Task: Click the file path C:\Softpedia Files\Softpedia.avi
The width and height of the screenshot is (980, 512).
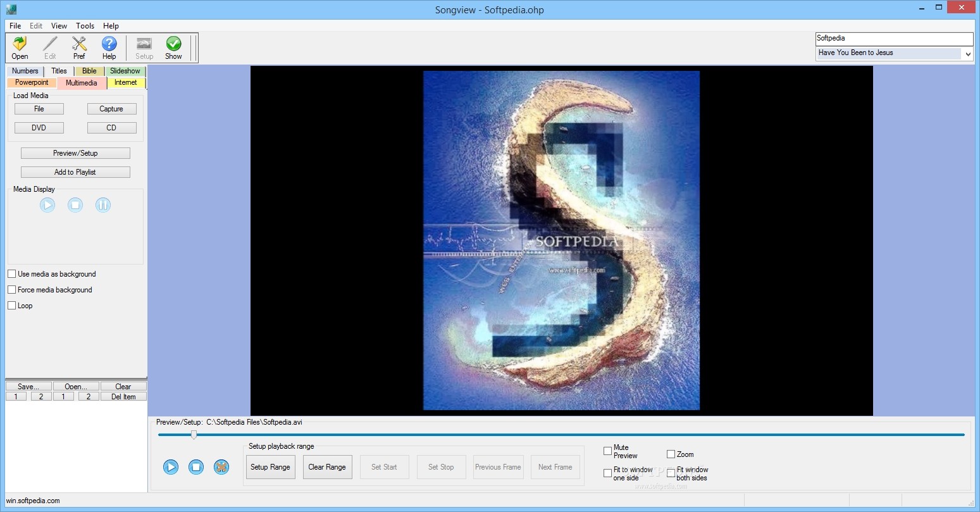Action: [x=254, y=422]
